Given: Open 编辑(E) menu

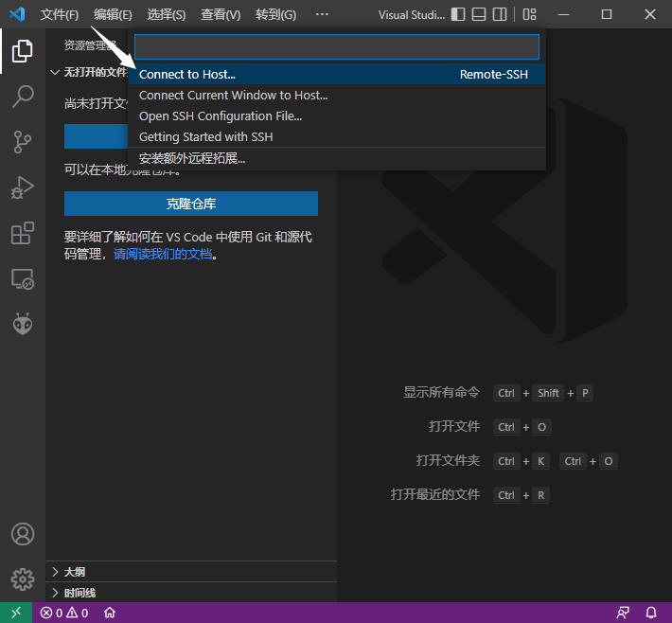Looking at the screenshot, I should [113, 15].
